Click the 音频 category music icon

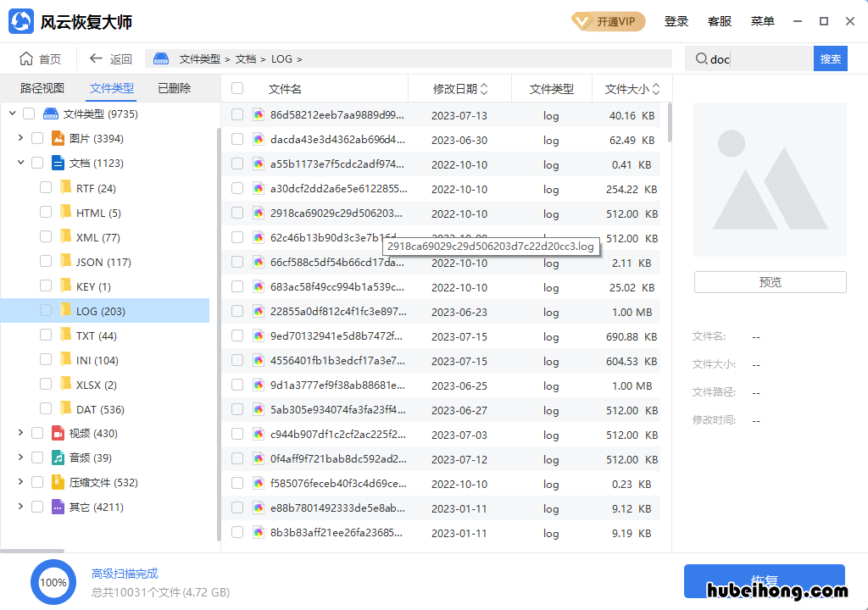tap(58, 457)
